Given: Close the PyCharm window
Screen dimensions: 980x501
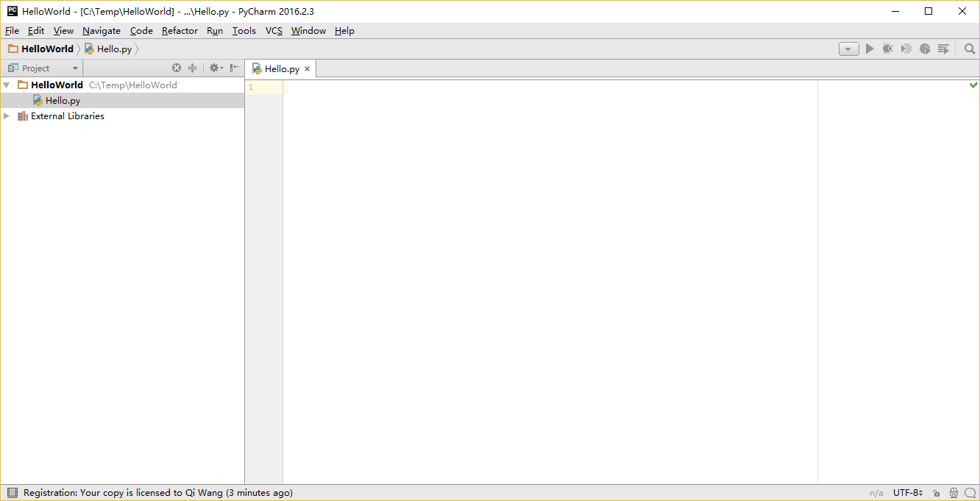Looking at the screenshot, I should [962, 11].
